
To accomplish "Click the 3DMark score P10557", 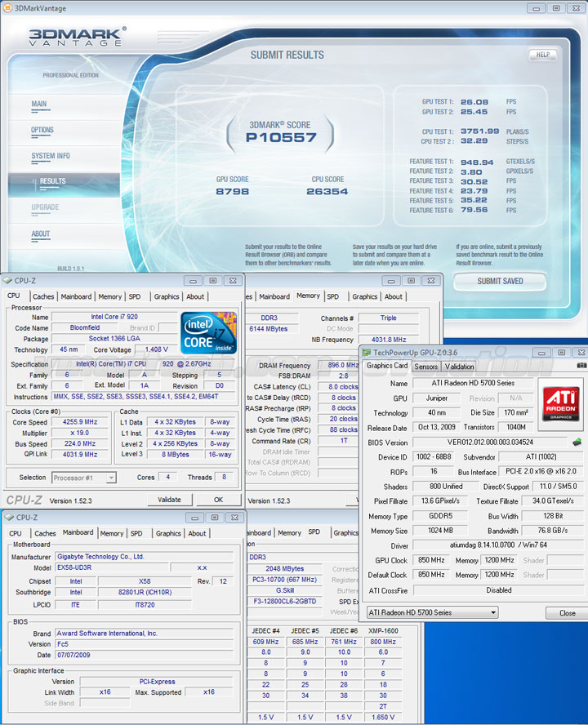I will point(281,137).
